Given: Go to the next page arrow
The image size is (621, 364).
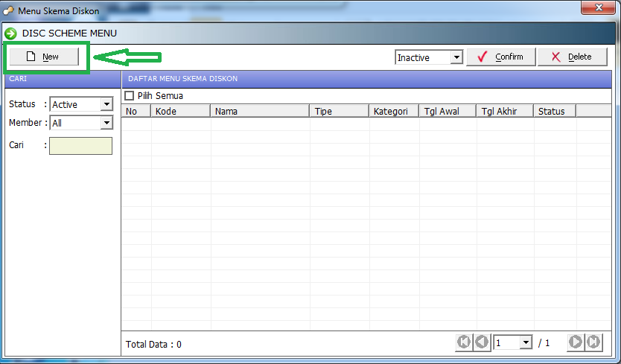Looking at the screenshot, I should pyautogui.click(x=575, y=342).
